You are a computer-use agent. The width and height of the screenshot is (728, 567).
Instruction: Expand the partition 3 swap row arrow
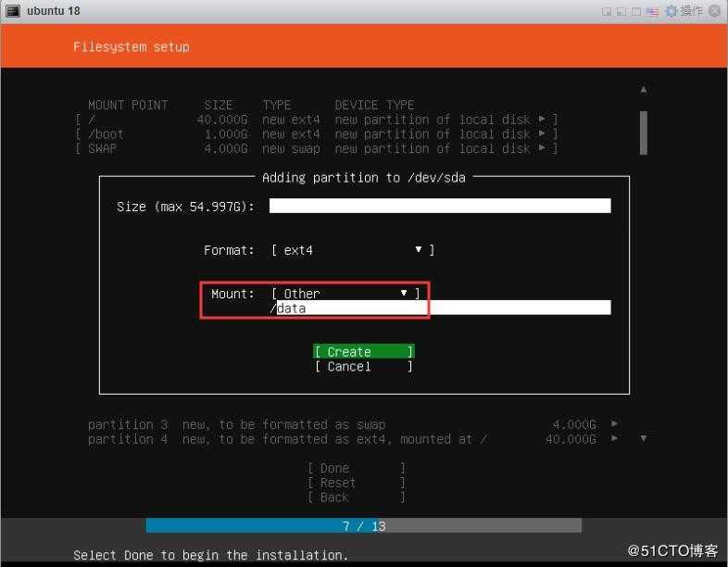(614, 423)
